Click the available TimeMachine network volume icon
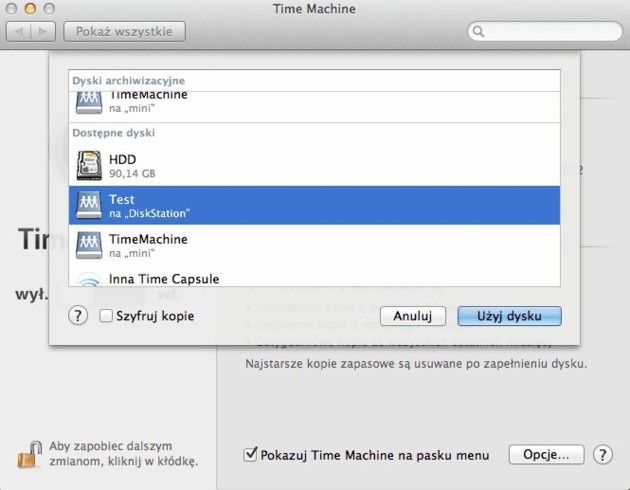The height and width of the screenshot is (490, 630). [x=89, y=245]
